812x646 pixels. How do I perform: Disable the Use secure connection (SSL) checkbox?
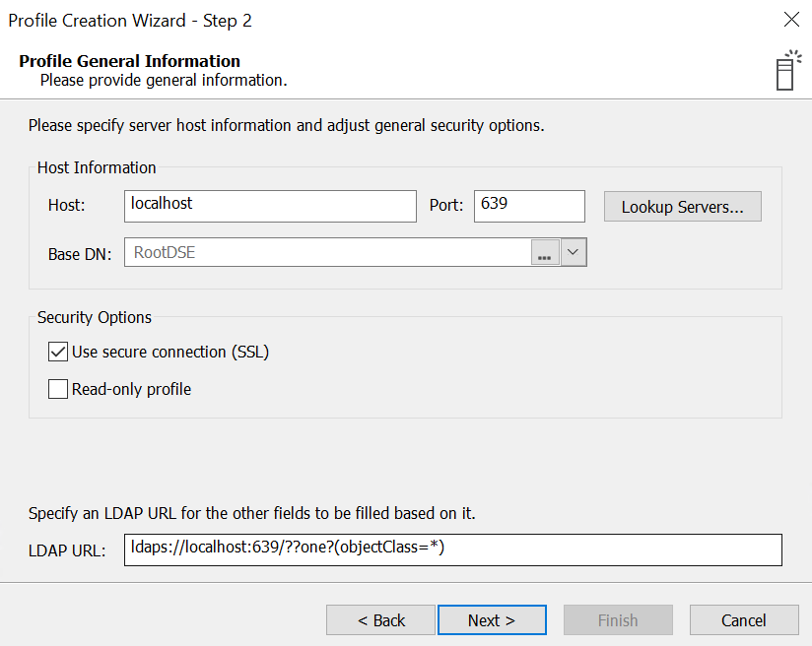pos(58,352)
